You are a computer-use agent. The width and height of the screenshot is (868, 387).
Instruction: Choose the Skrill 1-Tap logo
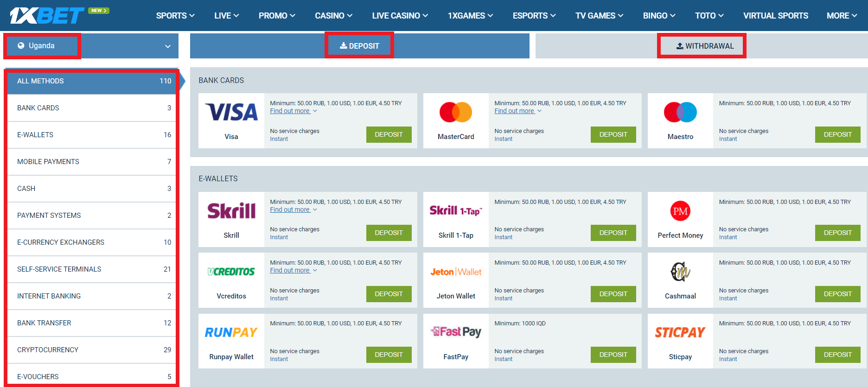[x=456, y=211]
